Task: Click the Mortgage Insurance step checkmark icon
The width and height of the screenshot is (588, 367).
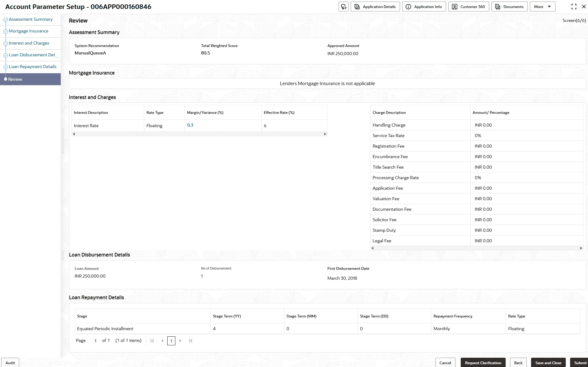Action: (x=6, y=32)
